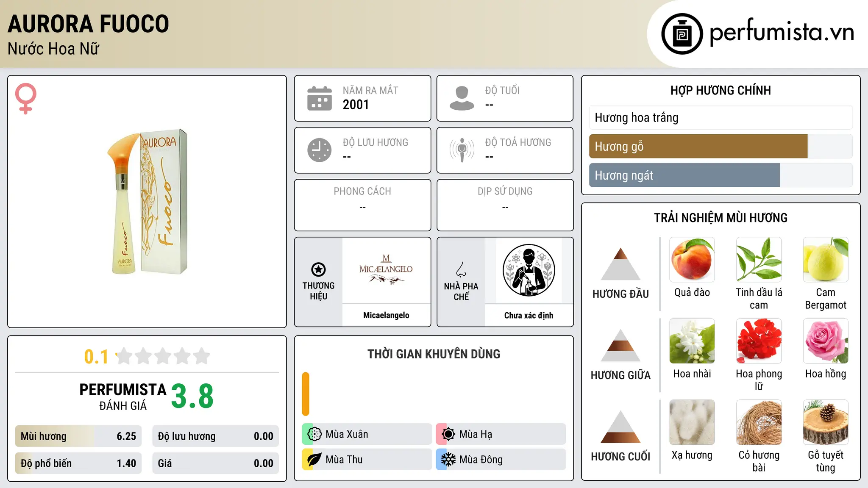Viewport: 868px width, 488px height.
Task: Click the Trải nghiệm mùi hương heading
Action: coord(721,218)
